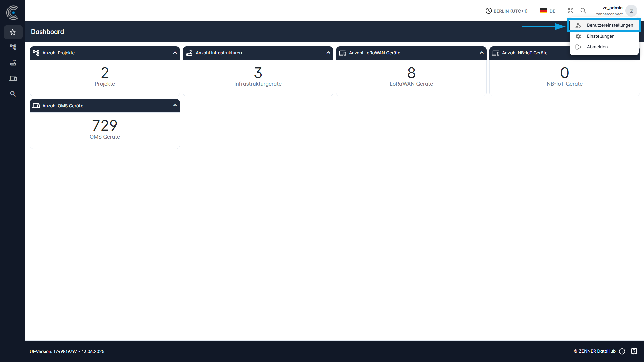Select the search icon in the sidebar
This screenshot has width=644, height=362.
coord(13,94)
